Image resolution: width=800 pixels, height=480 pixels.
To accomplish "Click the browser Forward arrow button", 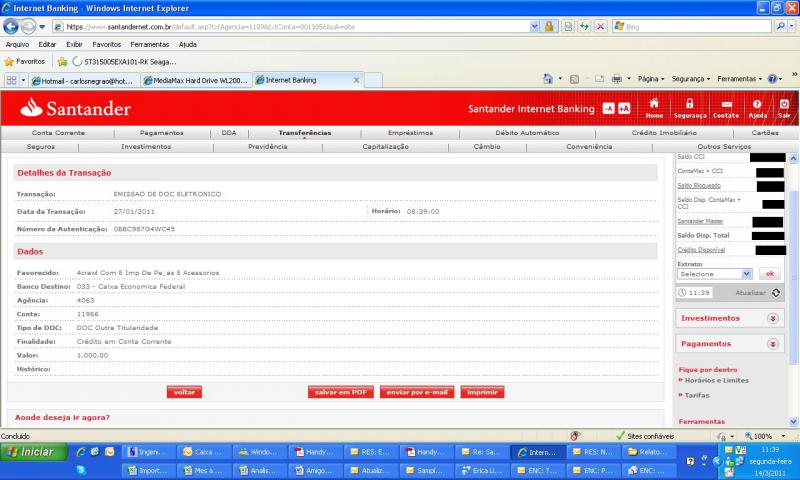I will pos(29,27).
